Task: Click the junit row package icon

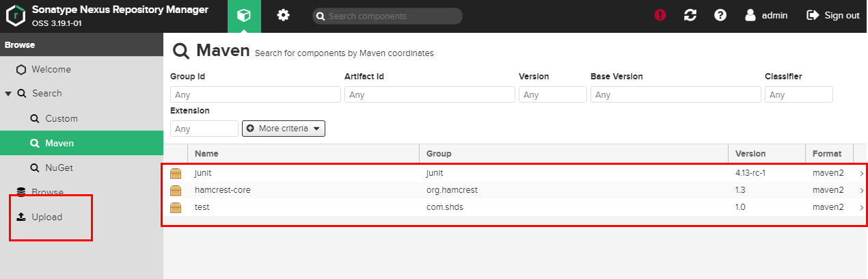Action: pyautogui.click(x=176, y=173)
